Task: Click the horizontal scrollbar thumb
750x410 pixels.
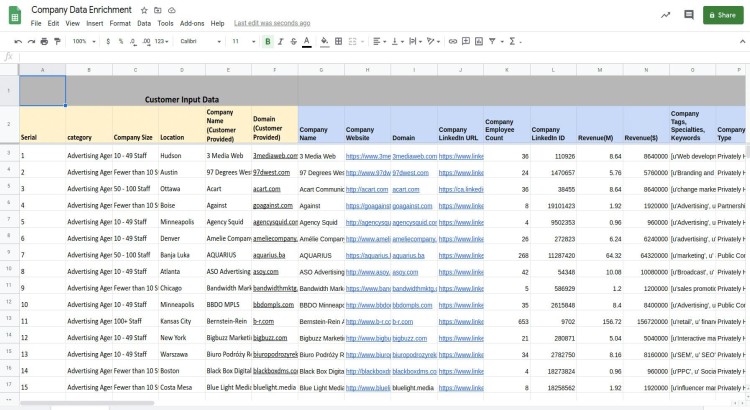Action: pyautogui.click(x=87, y=403)
